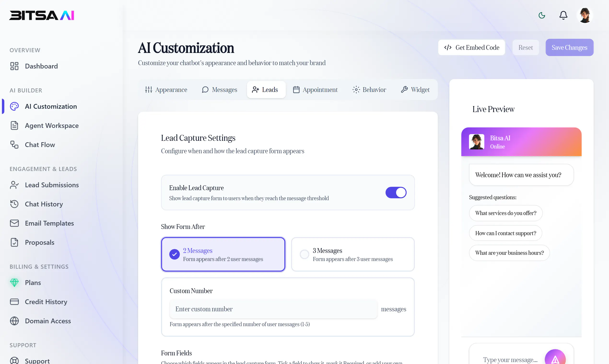Image resolution: width=609 pixels, height=364 pixels.
Task: Open Proposals section
Action: point(32,242)
